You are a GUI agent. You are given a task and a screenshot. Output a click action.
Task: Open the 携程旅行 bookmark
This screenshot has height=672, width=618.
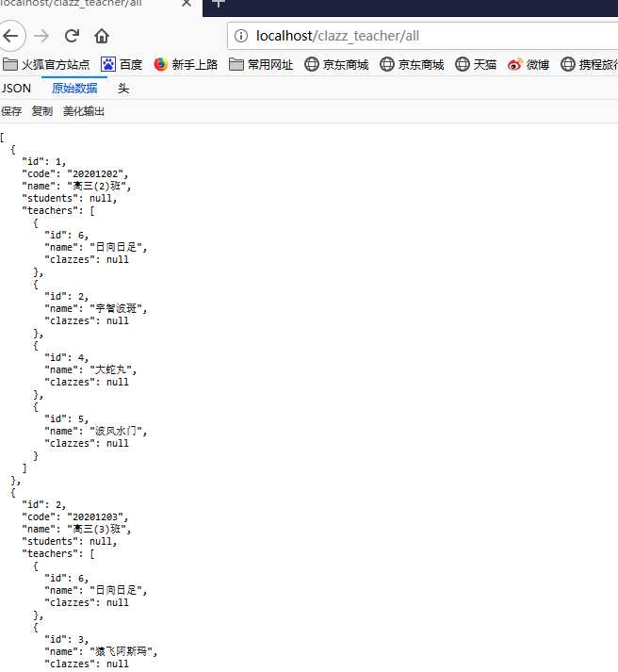[590, 65]
